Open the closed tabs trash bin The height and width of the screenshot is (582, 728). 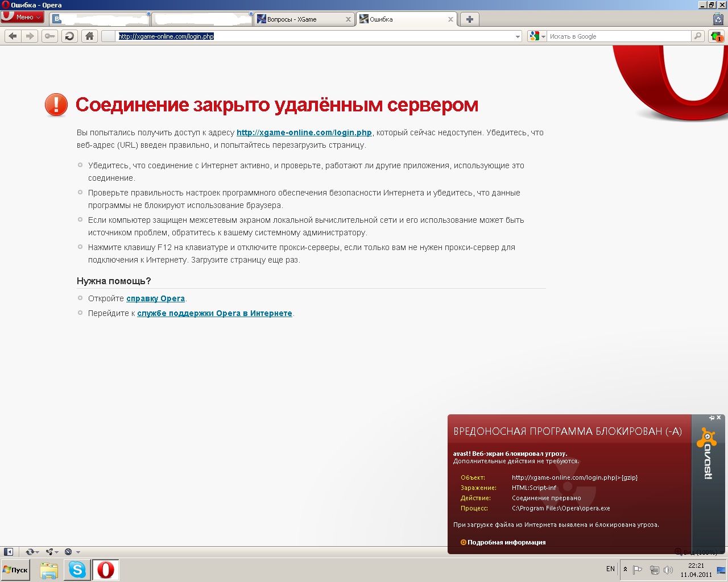[718, 19]
